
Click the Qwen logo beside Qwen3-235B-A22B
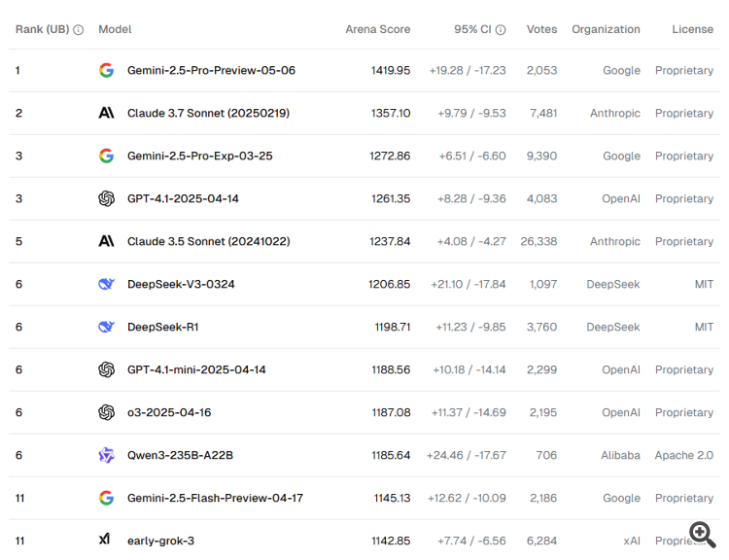tap(106, 455)
